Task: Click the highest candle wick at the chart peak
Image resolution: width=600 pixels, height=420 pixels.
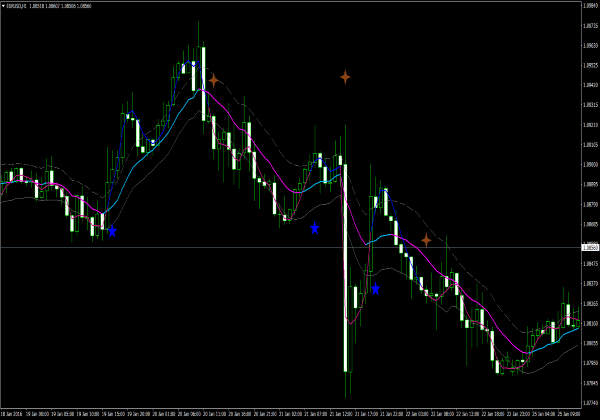Action: click(x=197, y=30)
